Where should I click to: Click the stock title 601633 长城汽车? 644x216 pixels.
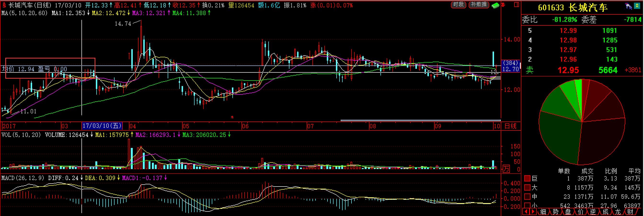coord(573,8)
